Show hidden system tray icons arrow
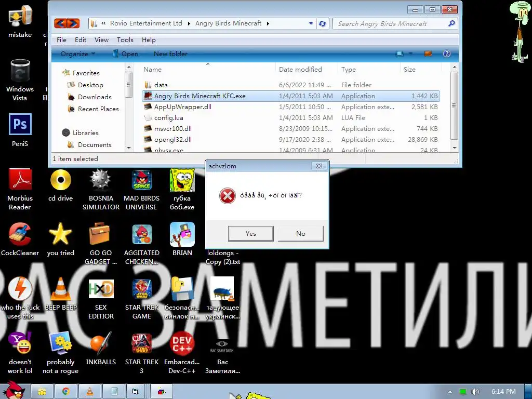The height and width of the screenshot is (399, 532). tap(450, 392)
